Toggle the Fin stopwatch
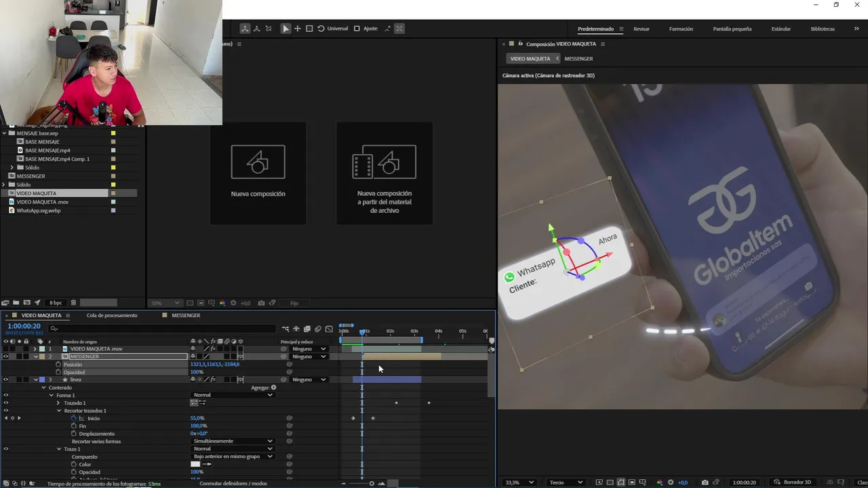 coord(73,426)
